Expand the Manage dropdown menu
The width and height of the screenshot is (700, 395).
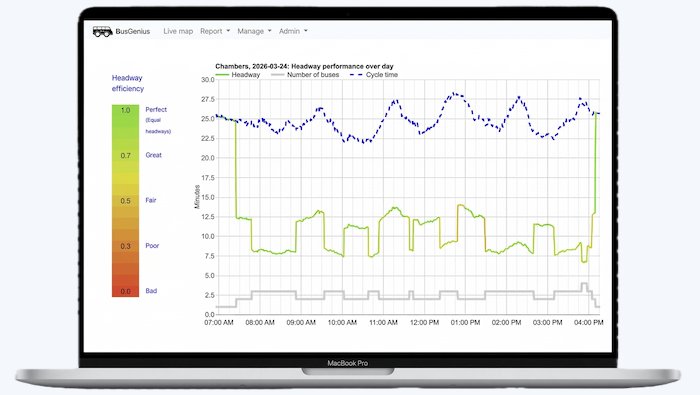[x=254, y=31]
